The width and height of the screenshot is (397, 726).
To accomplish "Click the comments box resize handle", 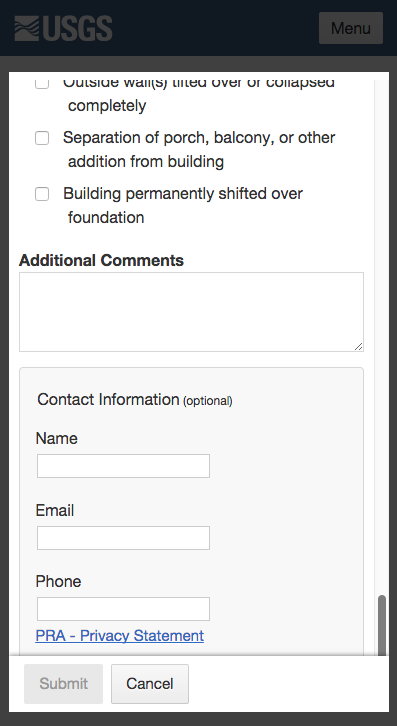I will click(359, 347).
